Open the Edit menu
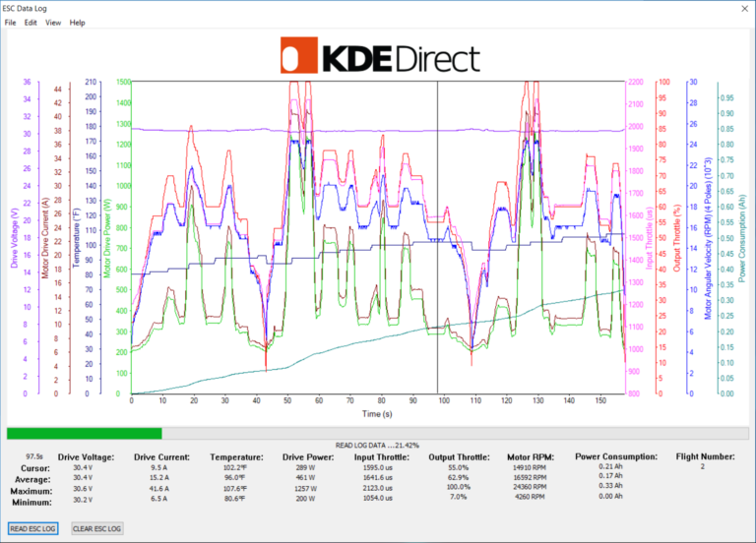Viewport: 756px width, 543px height. pyautogui.click(x=31, y=22)
